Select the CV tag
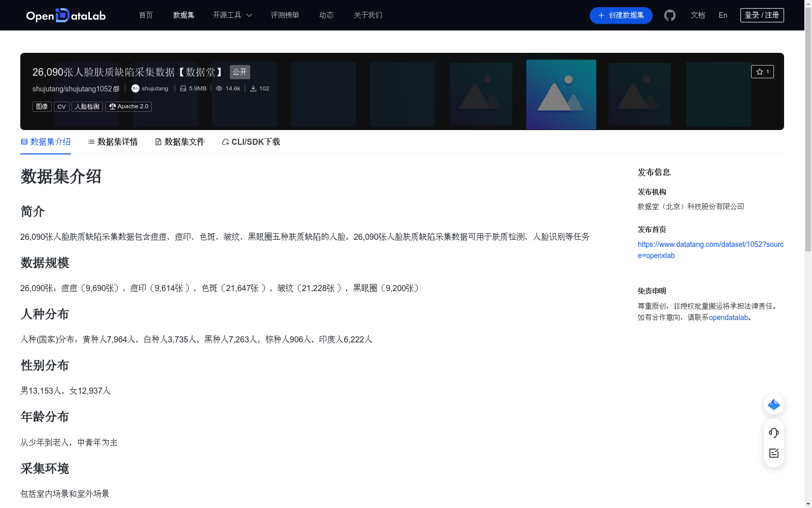 (61, 107)
